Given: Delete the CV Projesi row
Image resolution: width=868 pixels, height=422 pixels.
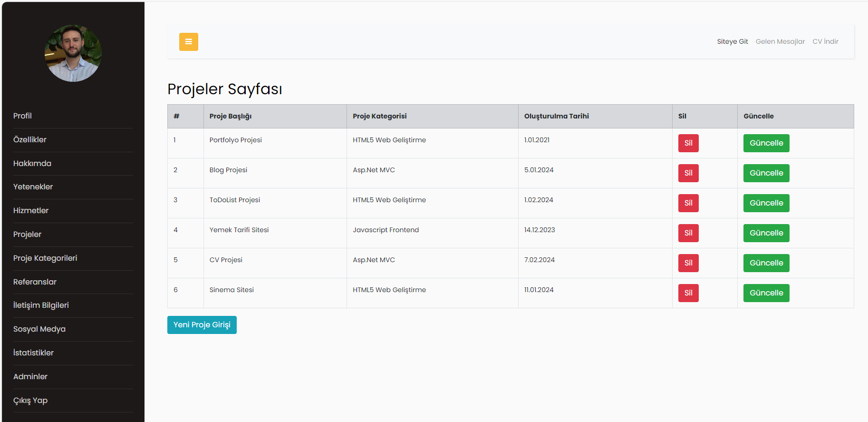Looking at the screenshot, I should pyautogui.click(x=688, y=263).
